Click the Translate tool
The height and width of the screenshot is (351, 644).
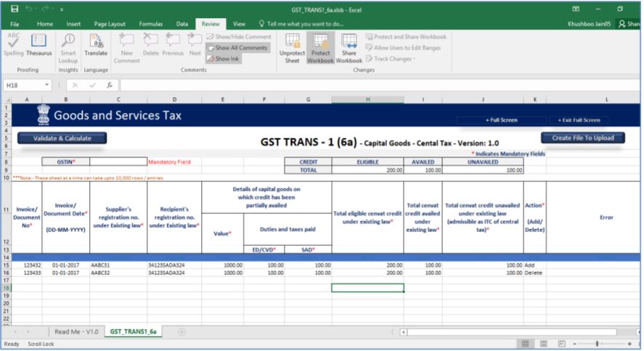[x=96, y=44]
